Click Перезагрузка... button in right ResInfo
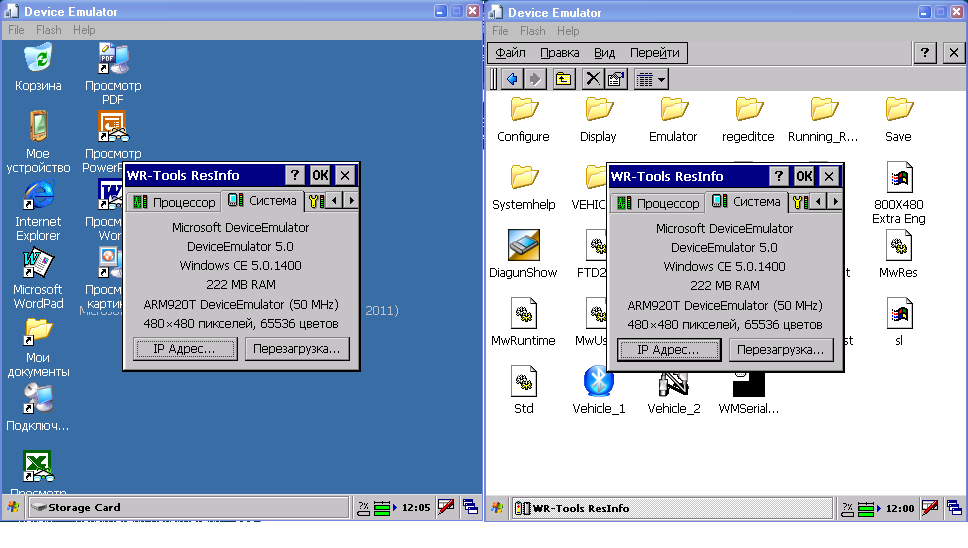Screen dimensions: 968x548 781,350
